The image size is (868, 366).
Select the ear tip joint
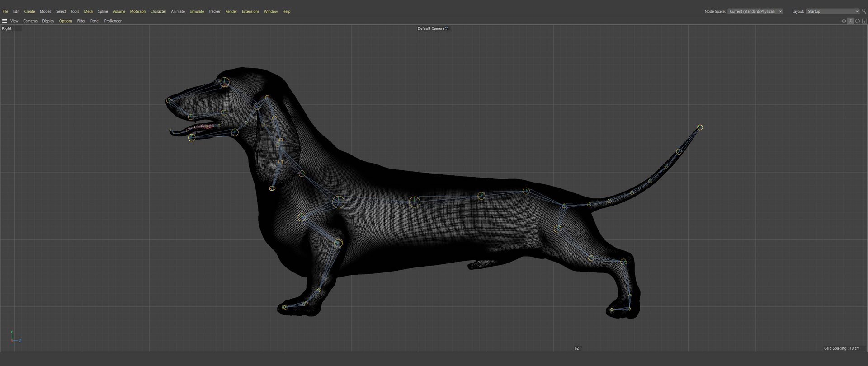(272, 188)
